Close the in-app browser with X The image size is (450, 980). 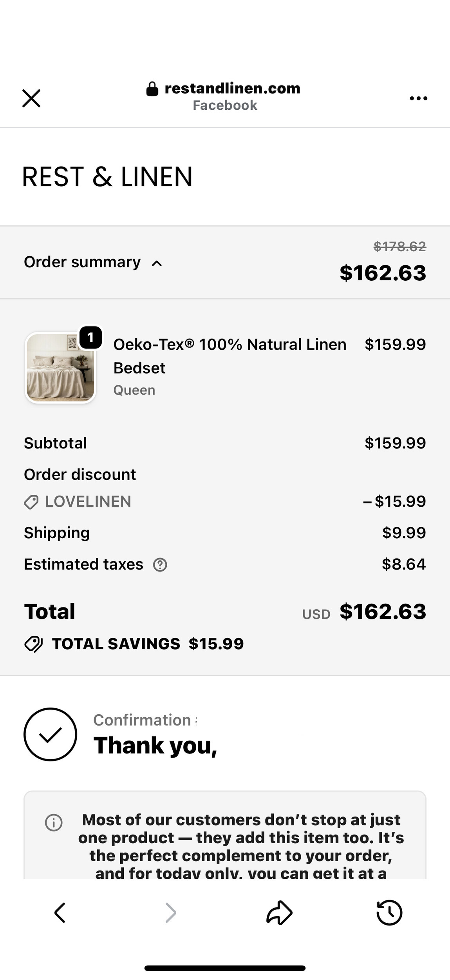(31, 98)
